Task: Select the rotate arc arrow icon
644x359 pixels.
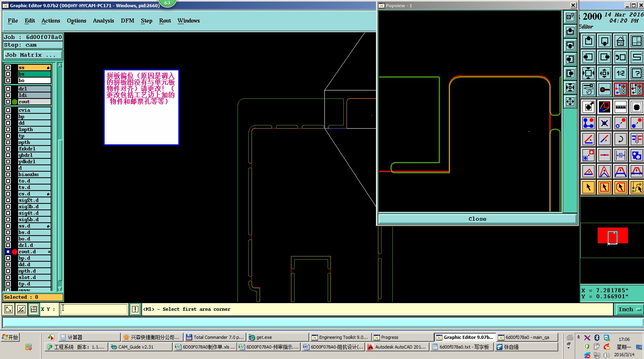Action: [621, 139]
